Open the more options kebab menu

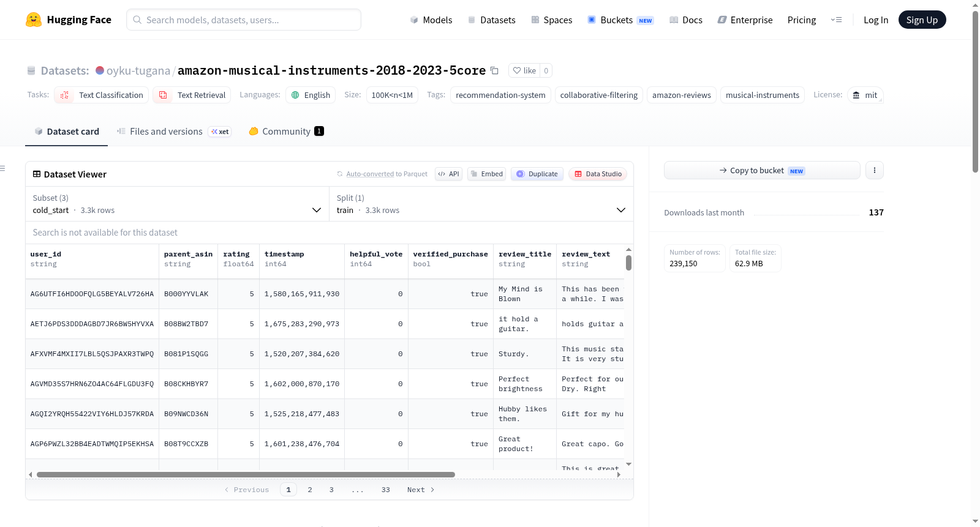pyautogui.click(x=875, y=170)
